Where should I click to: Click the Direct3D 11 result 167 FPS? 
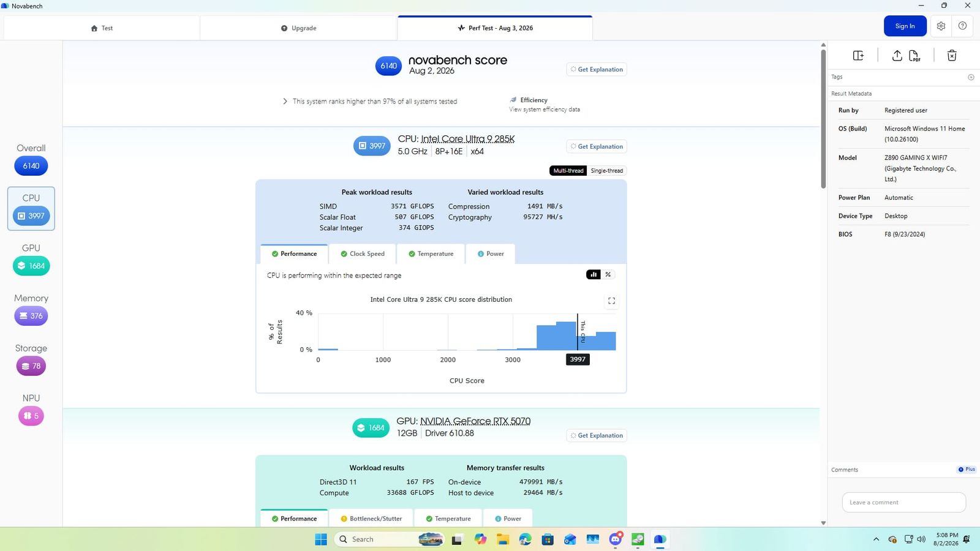(x=420, y=482)
